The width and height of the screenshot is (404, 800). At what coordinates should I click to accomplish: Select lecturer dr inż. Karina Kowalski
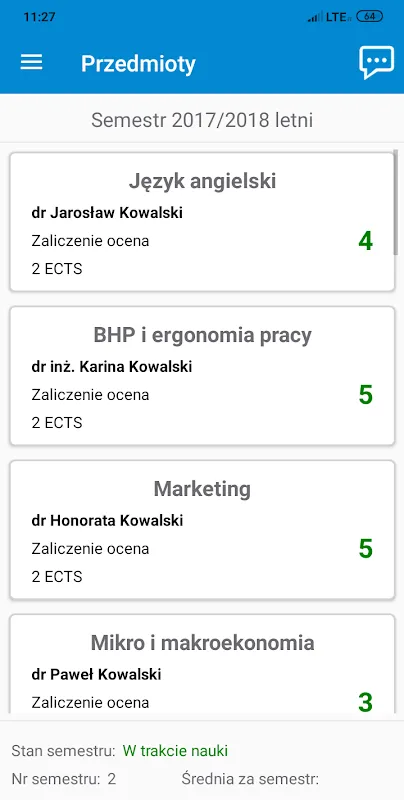tap(112, 367)
